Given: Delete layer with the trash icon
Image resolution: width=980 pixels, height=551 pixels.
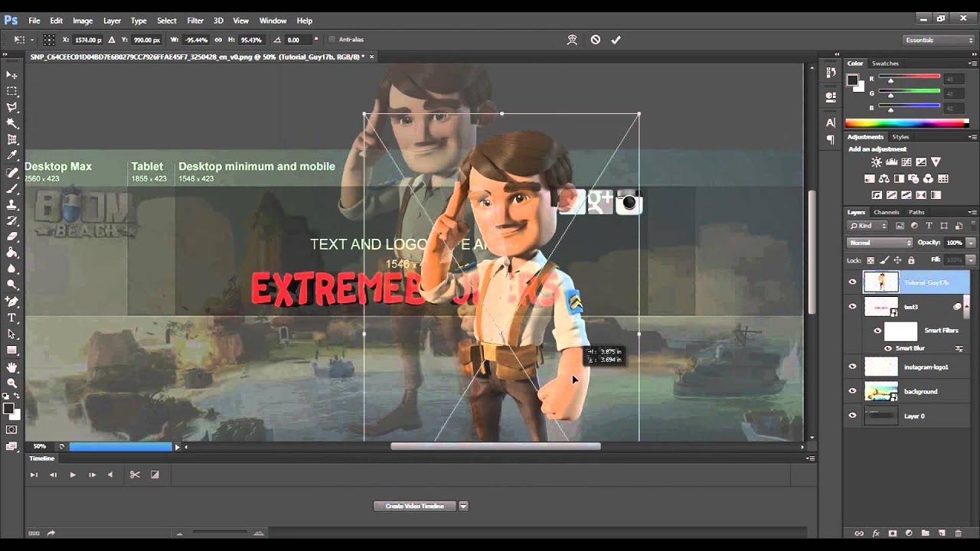Looking at the screenshot, I should [x=958, y=533].
